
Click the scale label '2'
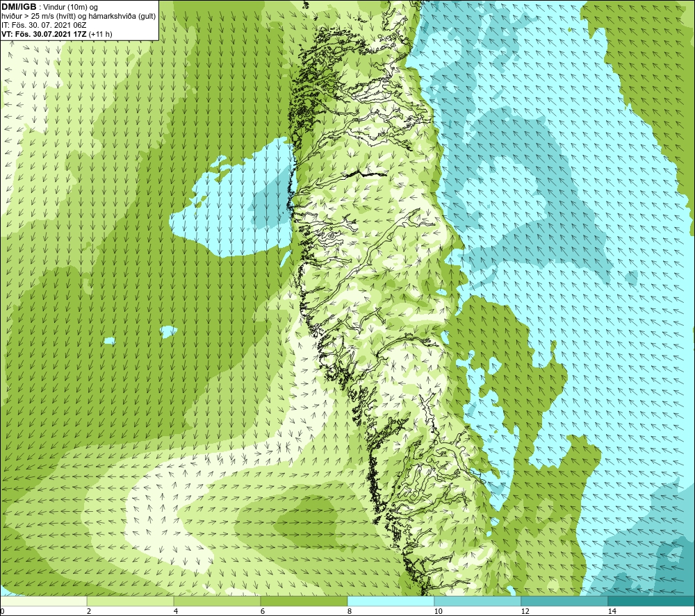click(x=89, y=611)
